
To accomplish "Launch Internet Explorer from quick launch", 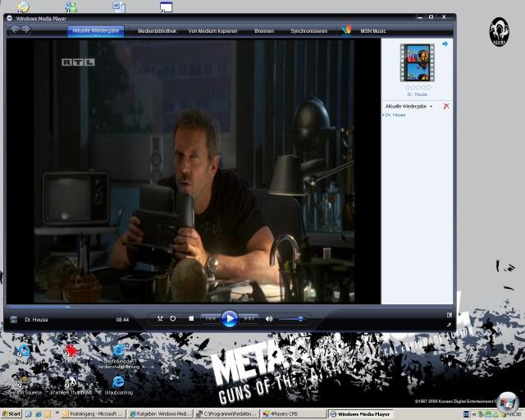I will [39, 414].
